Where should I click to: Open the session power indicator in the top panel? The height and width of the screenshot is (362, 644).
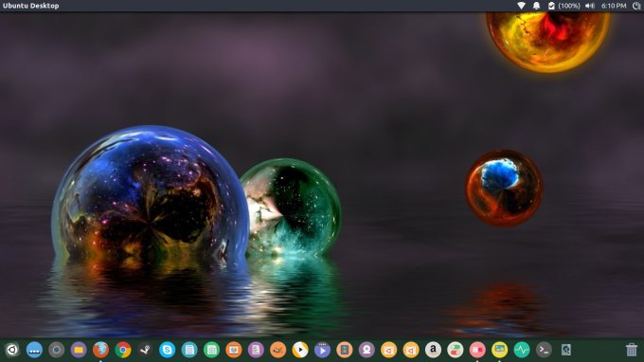pos(636,6)
